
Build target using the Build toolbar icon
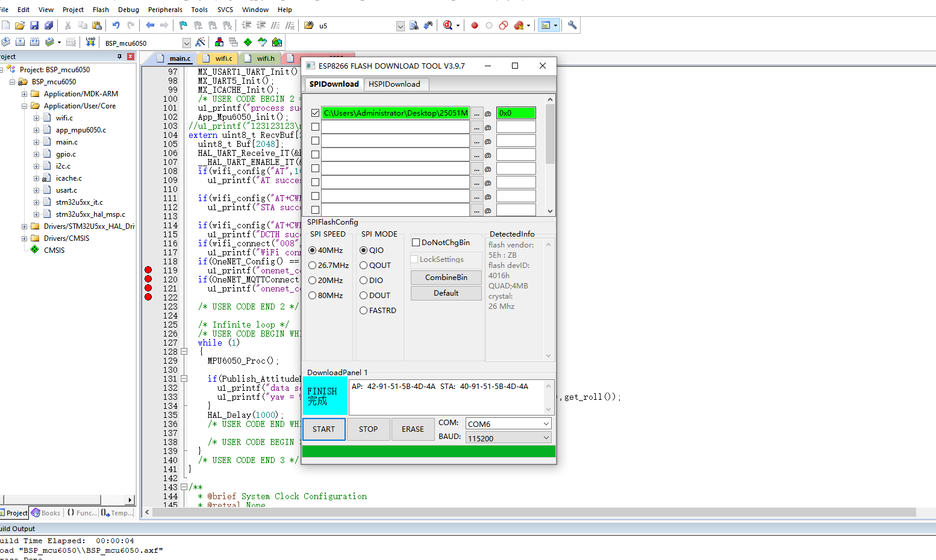click(20, 42)
